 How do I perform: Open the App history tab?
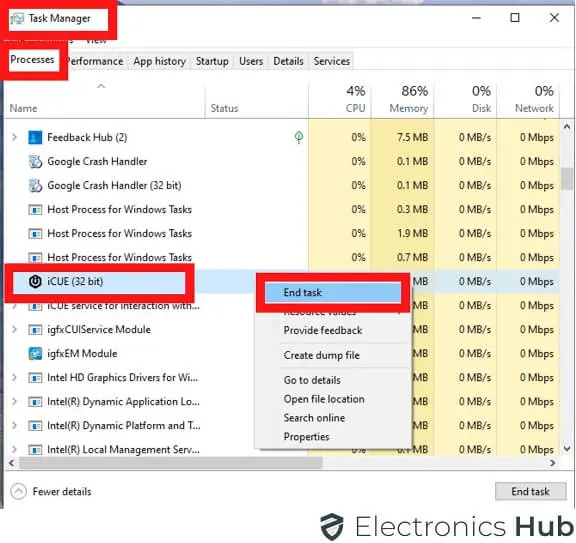(159, 61)
